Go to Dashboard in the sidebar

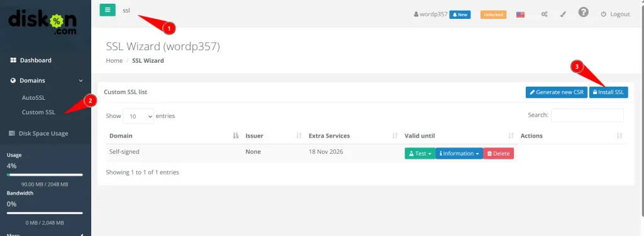[31, 60]
